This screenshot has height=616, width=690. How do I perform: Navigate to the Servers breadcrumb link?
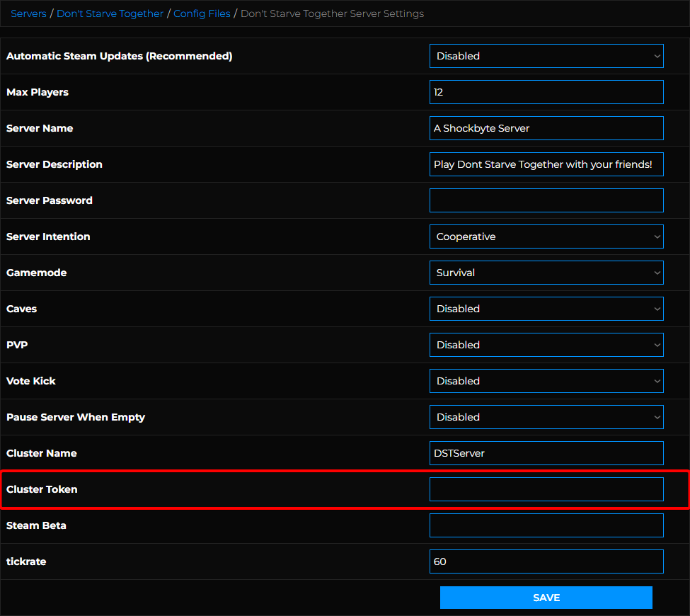click(x=28, y=13)
